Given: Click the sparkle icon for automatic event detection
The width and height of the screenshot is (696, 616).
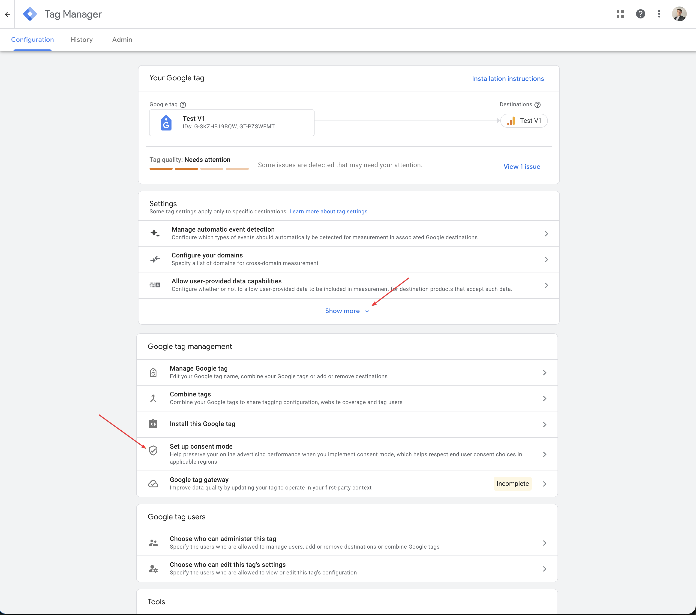Looking at the screenshot, I should click(x=155, y=233).
